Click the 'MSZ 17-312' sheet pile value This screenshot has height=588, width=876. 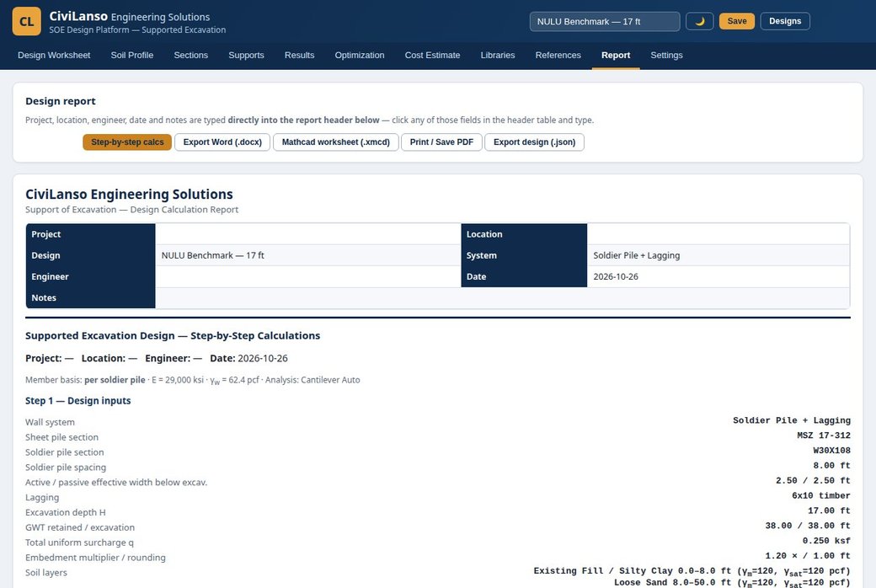pos(824,436)
